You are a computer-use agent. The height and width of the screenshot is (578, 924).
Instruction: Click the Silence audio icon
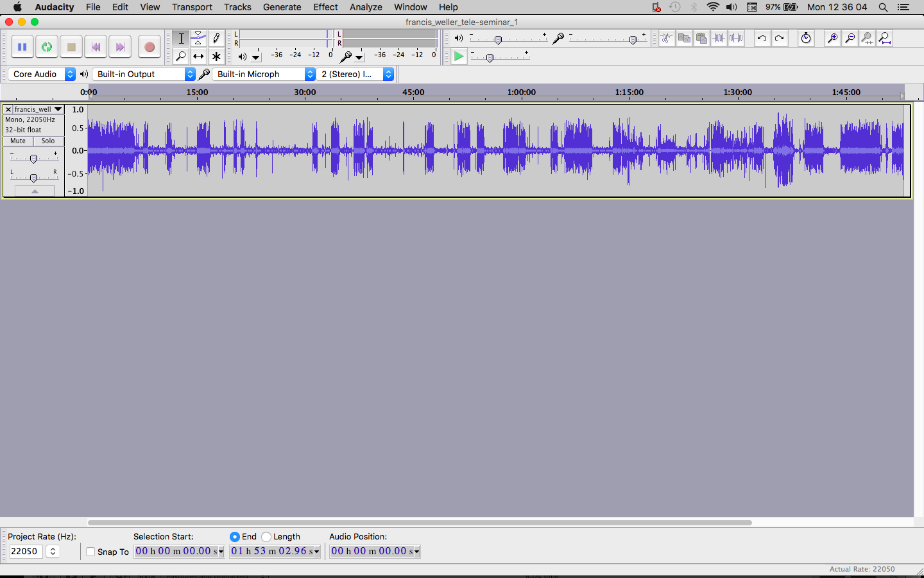pos(736,39)
